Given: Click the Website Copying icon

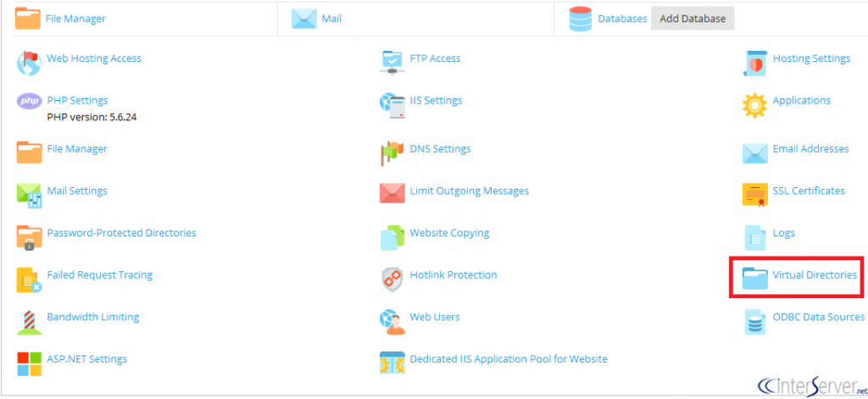Looking at the screenshot, I should click(392, 237).
